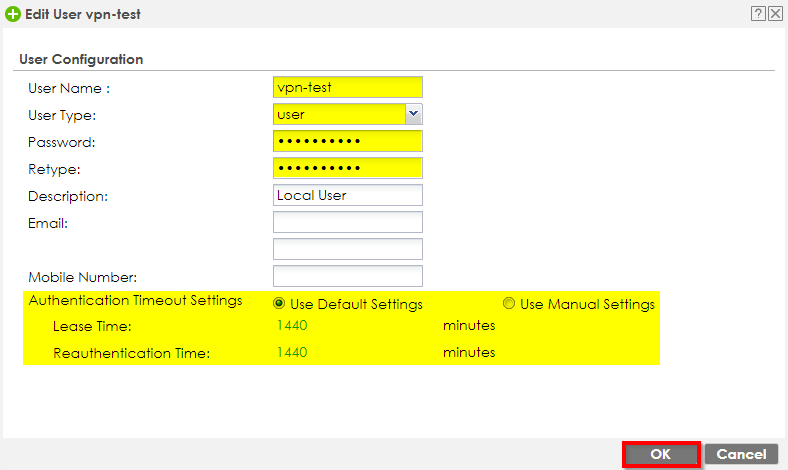This screenshot has width=788, height=470.
Task: Click the first Email input box
Action: pyautogui.click(x=347, y=222)
